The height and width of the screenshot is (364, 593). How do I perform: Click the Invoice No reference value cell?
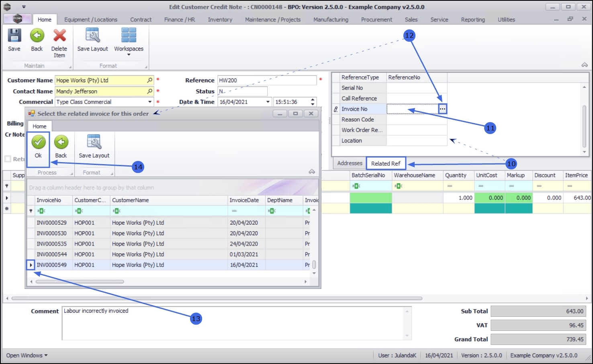point(412,109)
